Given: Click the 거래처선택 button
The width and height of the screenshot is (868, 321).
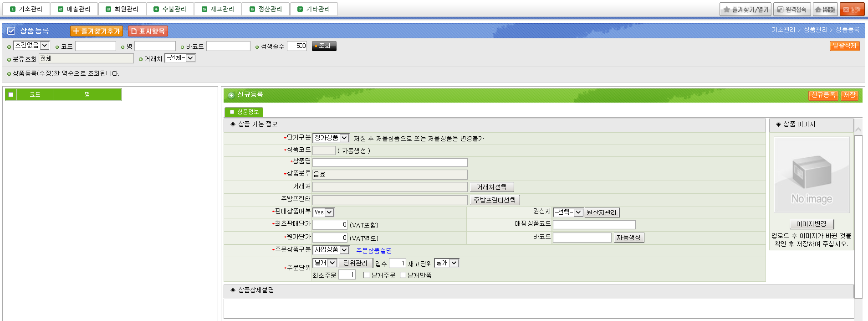Looking at the screenshot, I should coord(491,187).
